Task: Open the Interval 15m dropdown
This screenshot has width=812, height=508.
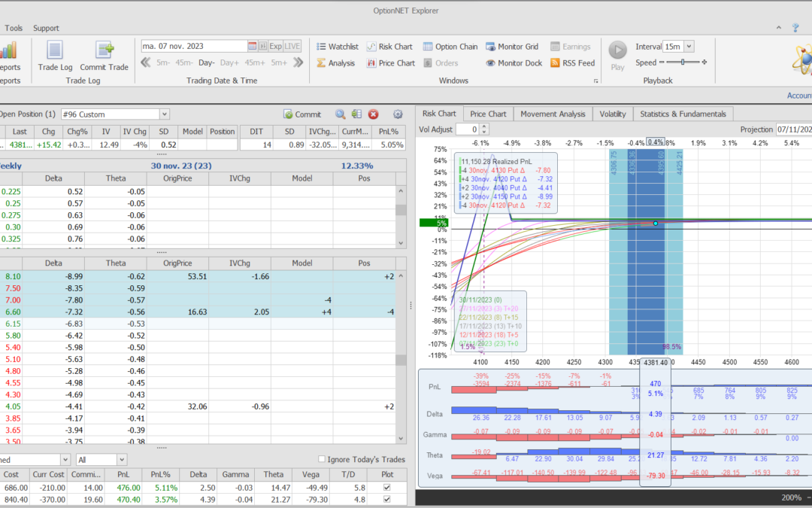Action: [689, 47]
